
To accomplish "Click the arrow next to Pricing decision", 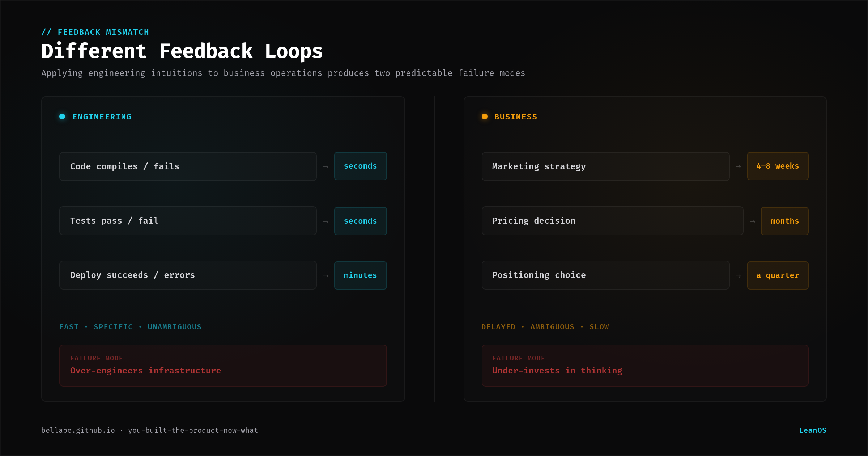I will coord(753,221).
